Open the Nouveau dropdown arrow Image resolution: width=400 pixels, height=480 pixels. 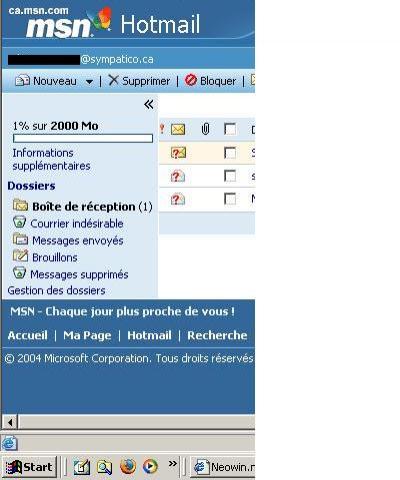coord(89,81)
